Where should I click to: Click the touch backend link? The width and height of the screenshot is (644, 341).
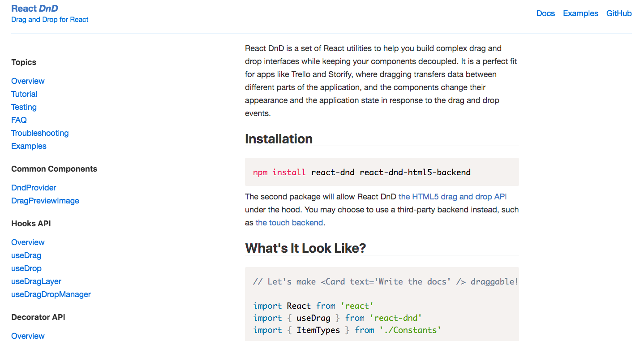point(289,223)
